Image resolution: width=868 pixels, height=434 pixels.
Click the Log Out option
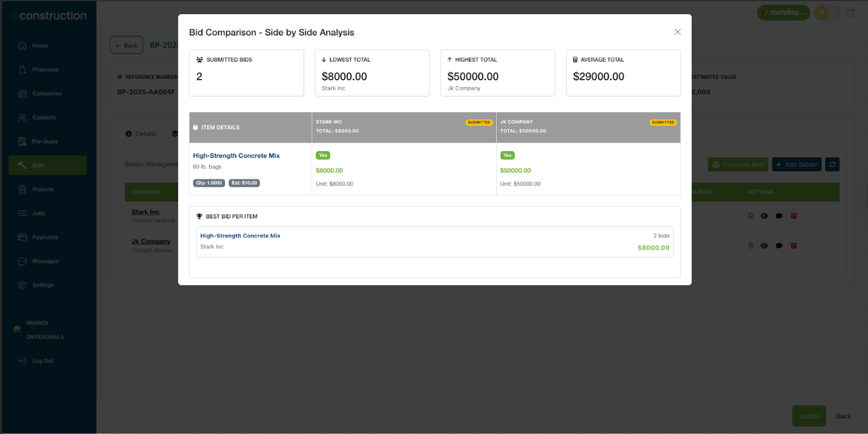tap(42, 361)
